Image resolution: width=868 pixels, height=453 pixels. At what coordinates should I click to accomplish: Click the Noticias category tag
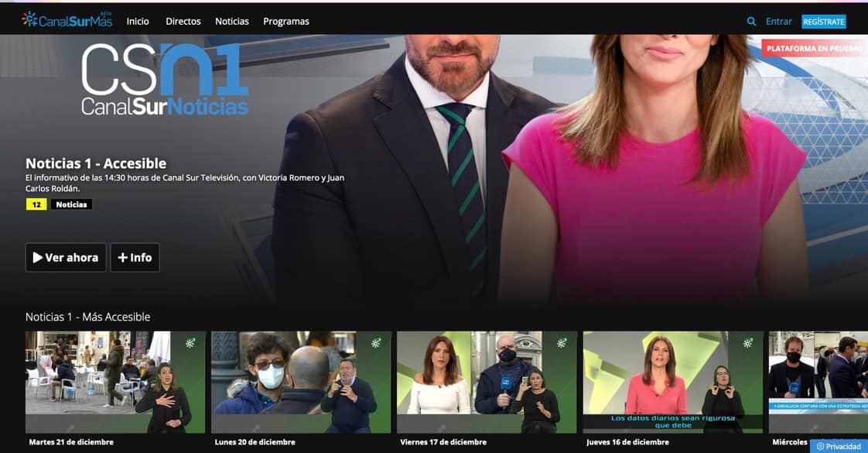(71, 204)
